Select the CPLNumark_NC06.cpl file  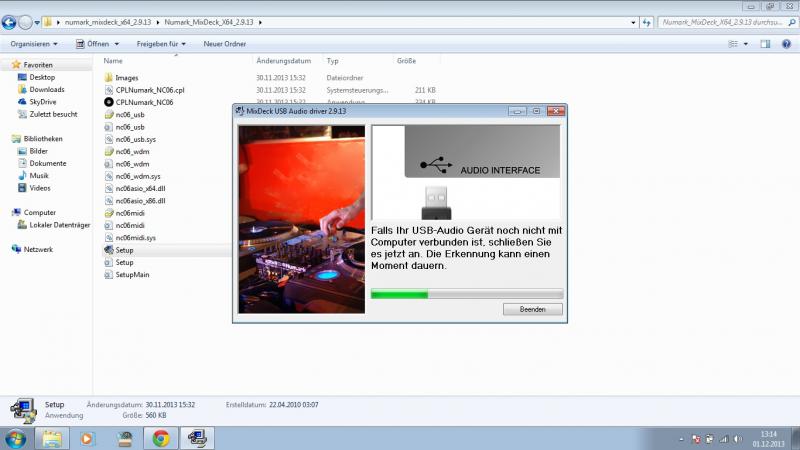point(149,90)
